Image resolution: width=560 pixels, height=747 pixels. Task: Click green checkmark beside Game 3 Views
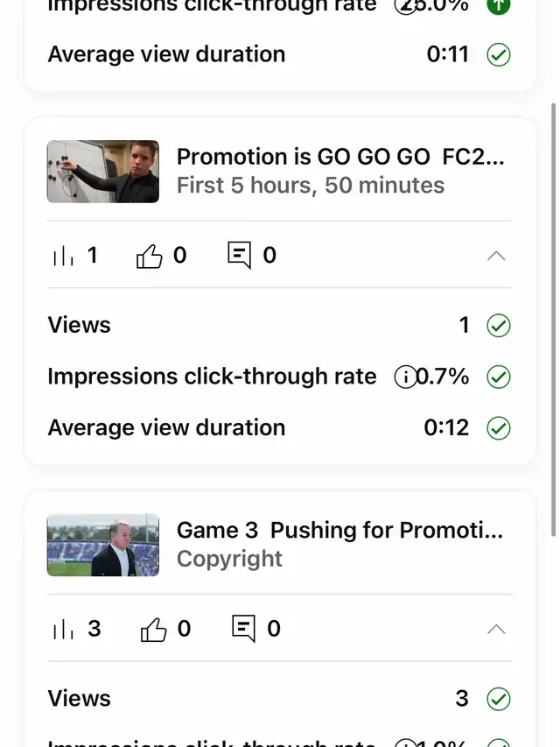tap(498, 699)
